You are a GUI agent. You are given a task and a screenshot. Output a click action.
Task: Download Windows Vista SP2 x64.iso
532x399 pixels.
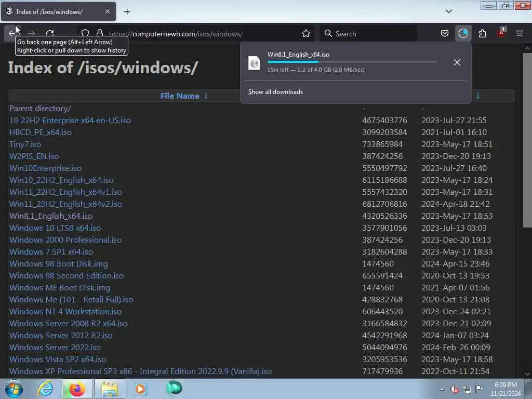[58, 360]
